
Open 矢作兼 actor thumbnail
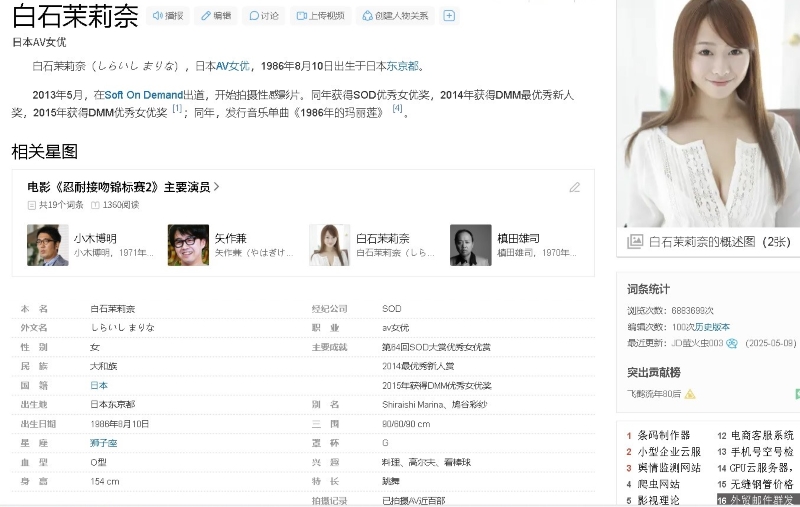click(x=188, y=245)
